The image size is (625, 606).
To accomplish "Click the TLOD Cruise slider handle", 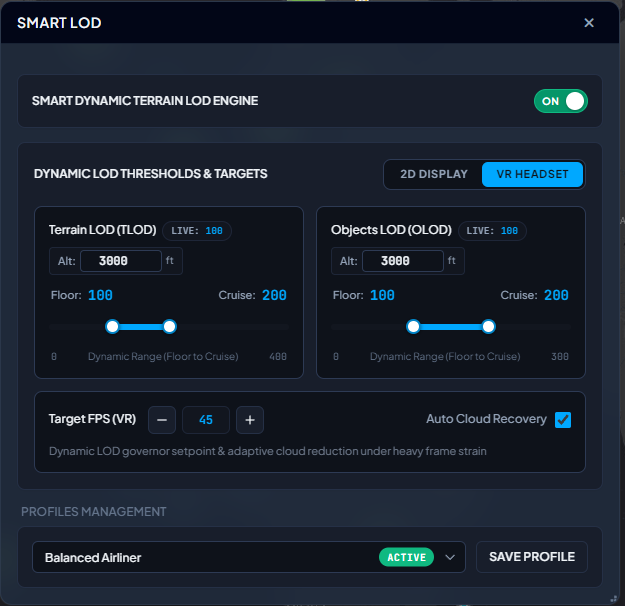I will point(169,327).
